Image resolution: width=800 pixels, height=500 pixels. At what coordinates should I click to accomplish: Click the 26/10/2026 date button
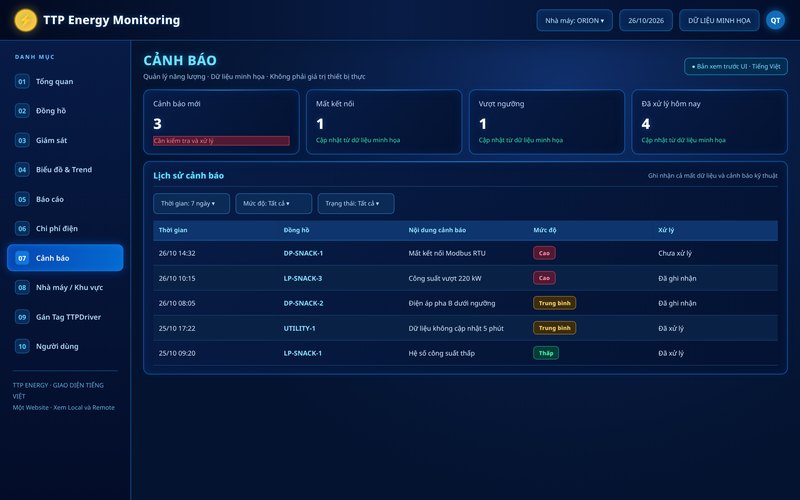646,20
